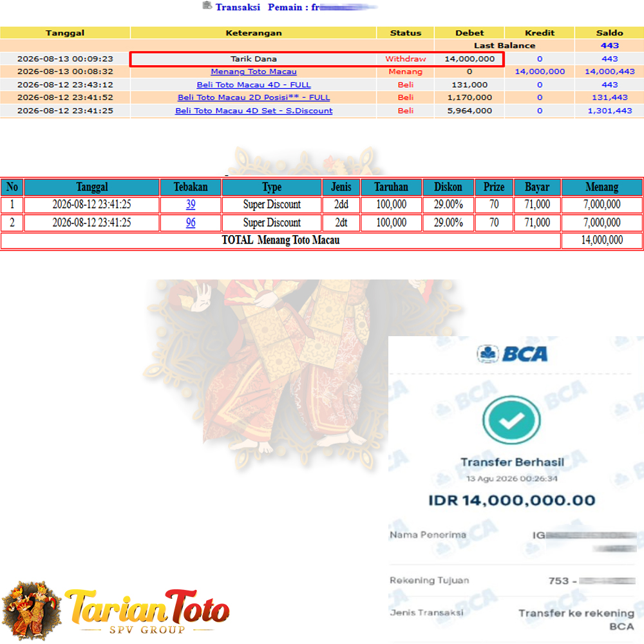Click the kredit value 14,000,000 in Menang row

point(540,71)
